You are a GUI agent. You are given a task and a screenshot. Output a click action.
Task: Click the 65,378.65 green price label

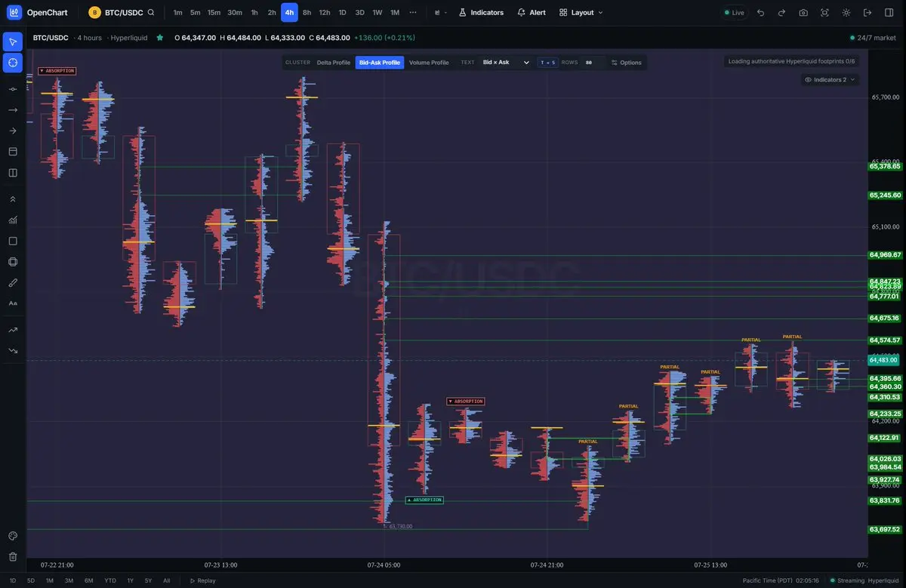tap(885, 166)
